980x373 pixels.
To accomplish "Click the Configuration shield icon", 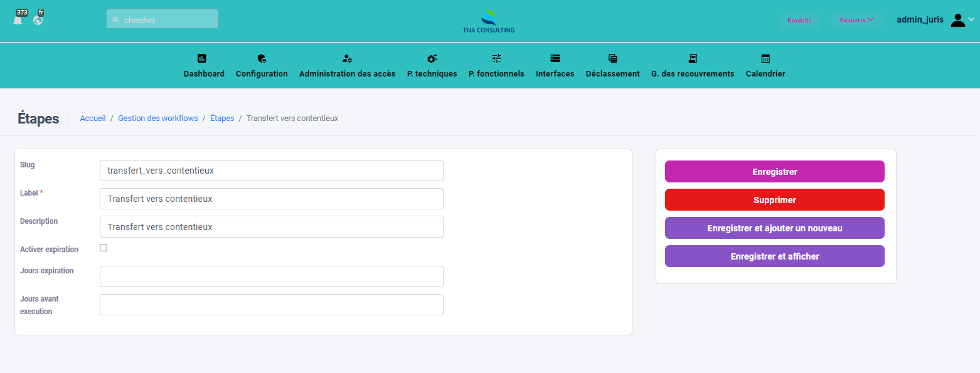I will click(262, 58).
